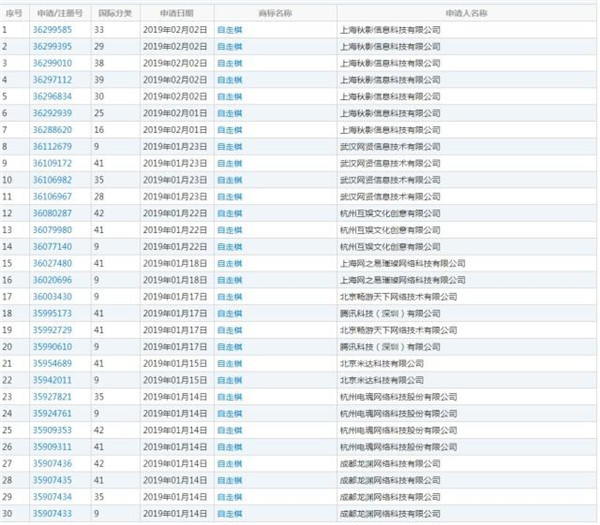Open application number 36003430
Viewport: 600px width, 525px height.
click(x=52, y=297)
